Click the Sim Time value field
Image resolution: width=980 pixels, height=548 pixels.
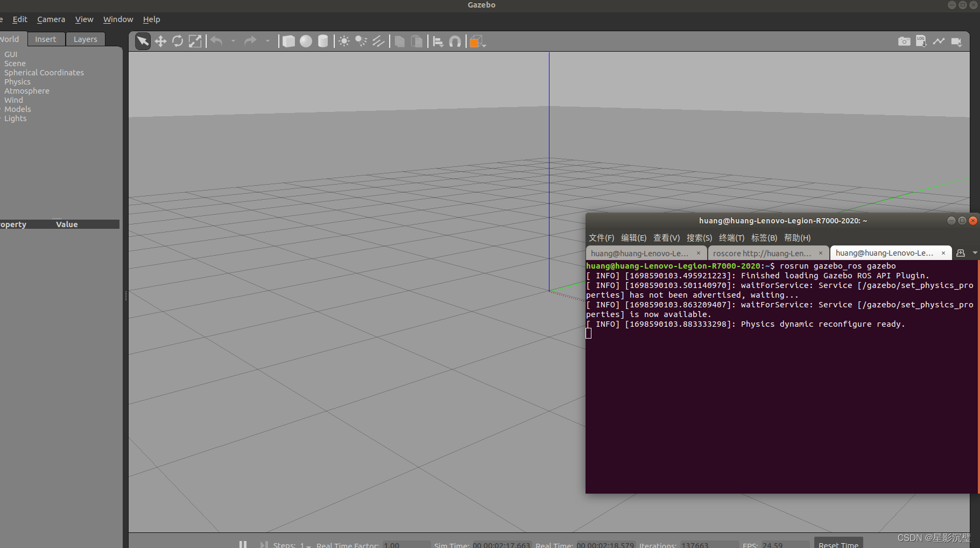(x=502, y=545)
